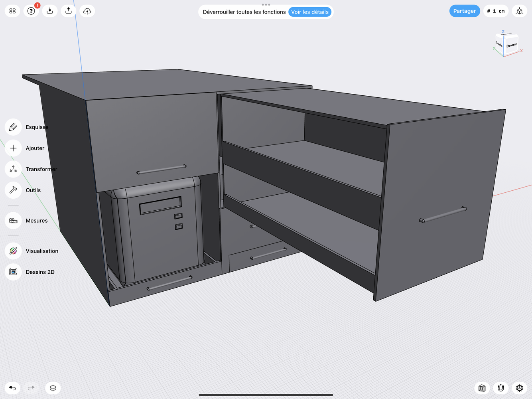
Task: Click the Visualisation label
Action: (x=42, y=251)
